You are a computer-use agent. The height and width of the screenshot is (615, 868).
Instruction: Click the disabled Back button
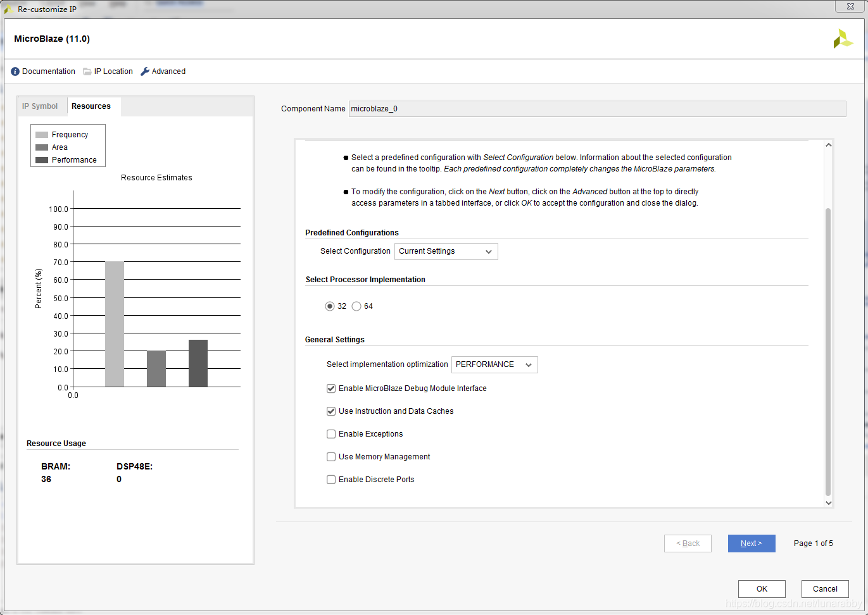tap(688, 544)
